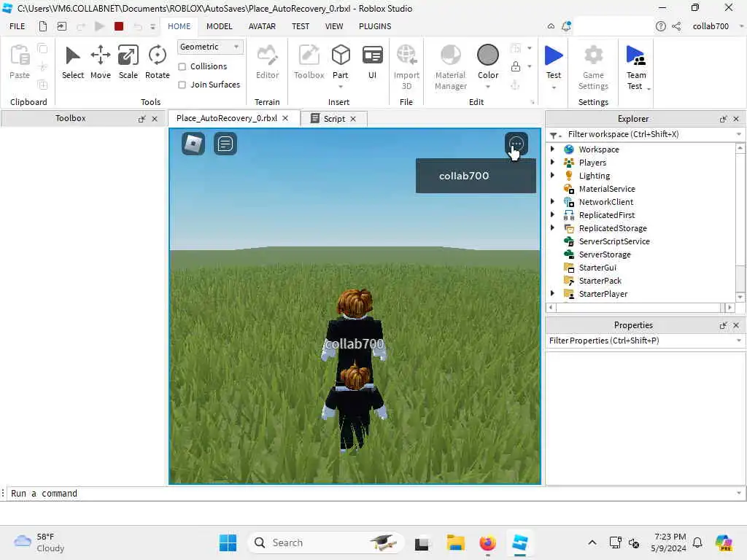The image size is (747, 560).
Task: Click the Filter workspace search field
Action: 646,134
